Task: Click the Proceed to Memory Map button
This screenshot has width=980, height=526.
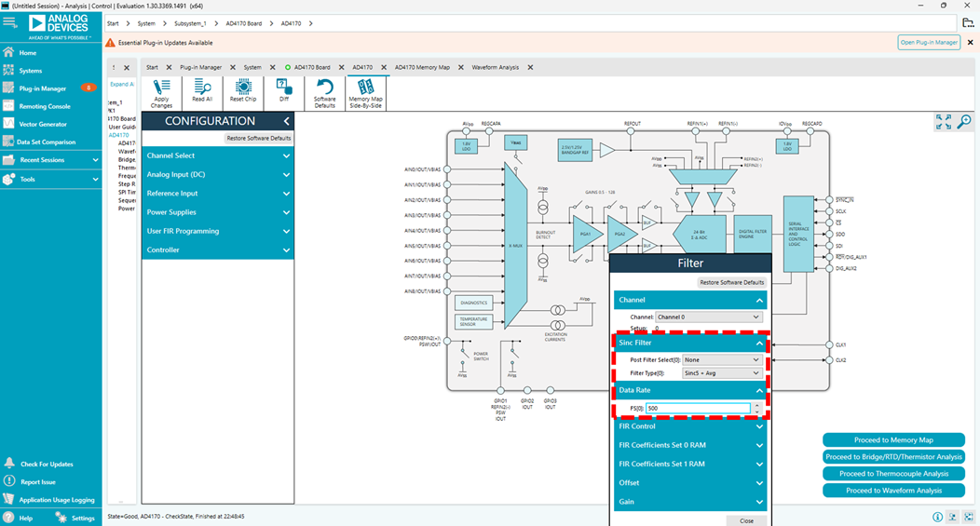Action: (x=893, y=440)
